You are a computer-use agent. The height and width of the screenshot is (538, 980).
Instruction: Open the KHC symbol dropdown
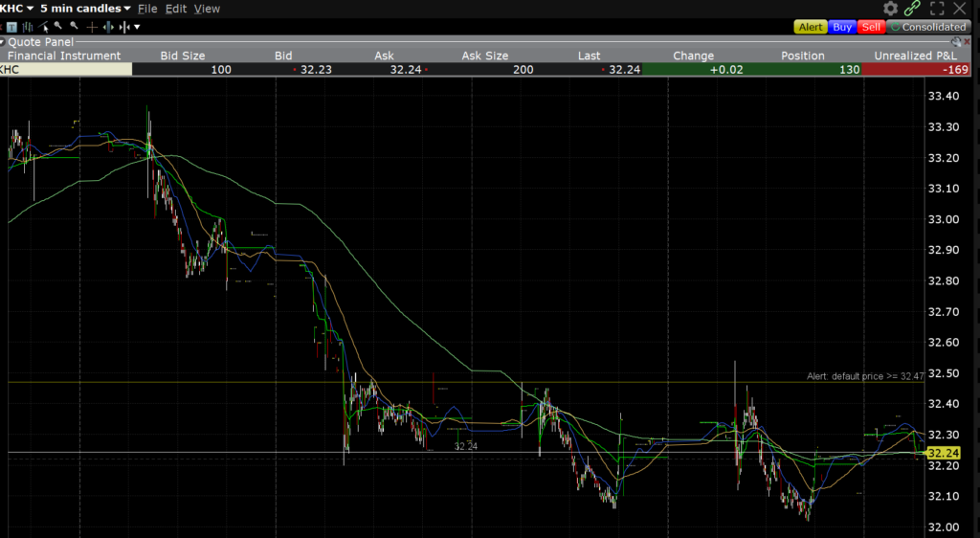coord(30,9)
